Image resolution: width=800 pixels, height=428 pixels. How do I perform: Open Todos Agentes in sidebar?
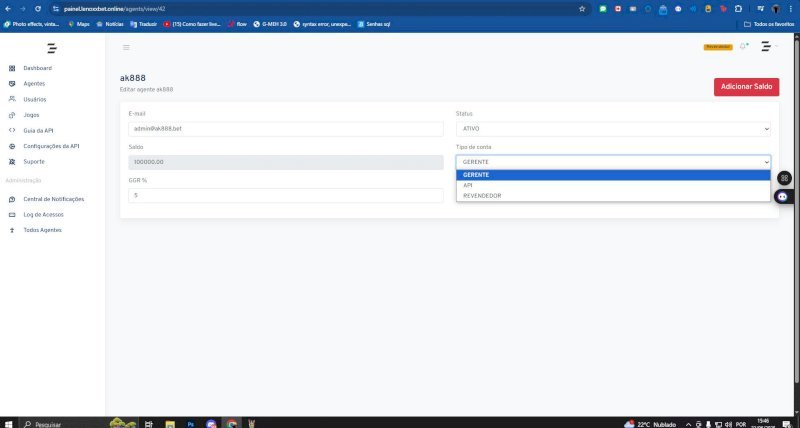tap(42, 230)
